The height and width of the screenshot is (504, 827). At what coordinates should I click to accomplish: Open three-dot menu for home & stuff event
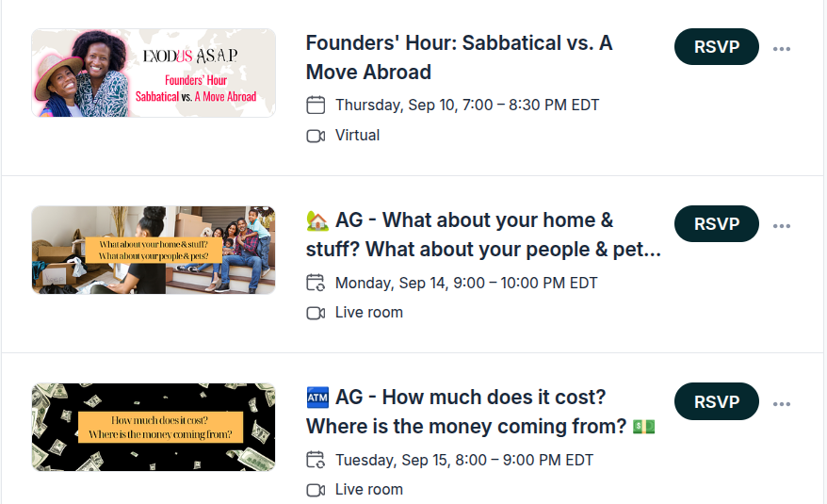pyautogui.click(x=782, y=226)
